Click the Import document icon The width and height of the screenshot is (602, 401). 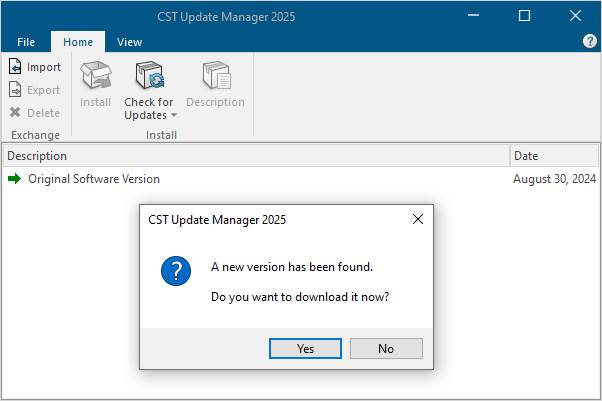coord(15,66)
